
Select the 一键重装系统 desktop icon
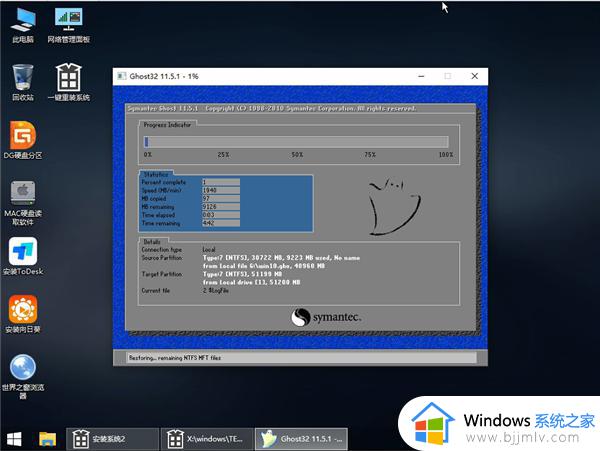click(x=68, y=82)
